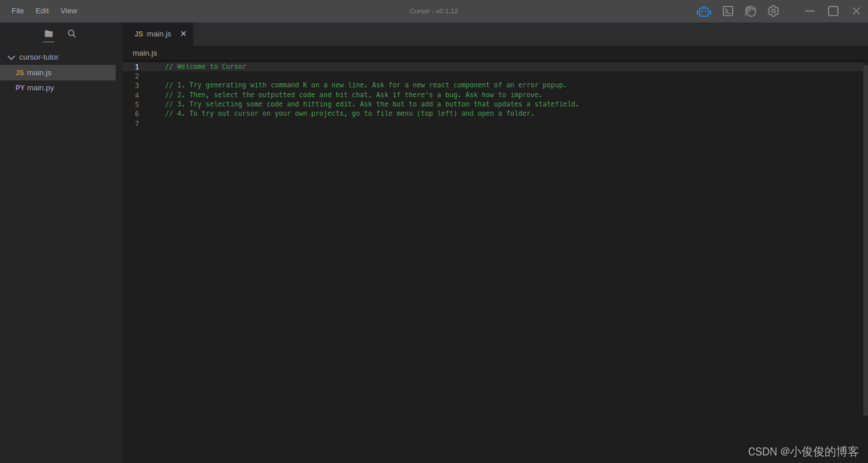Click the comment starting '// 3. Try selecting'
868x463 pixels.
click(x=372, y=104)
